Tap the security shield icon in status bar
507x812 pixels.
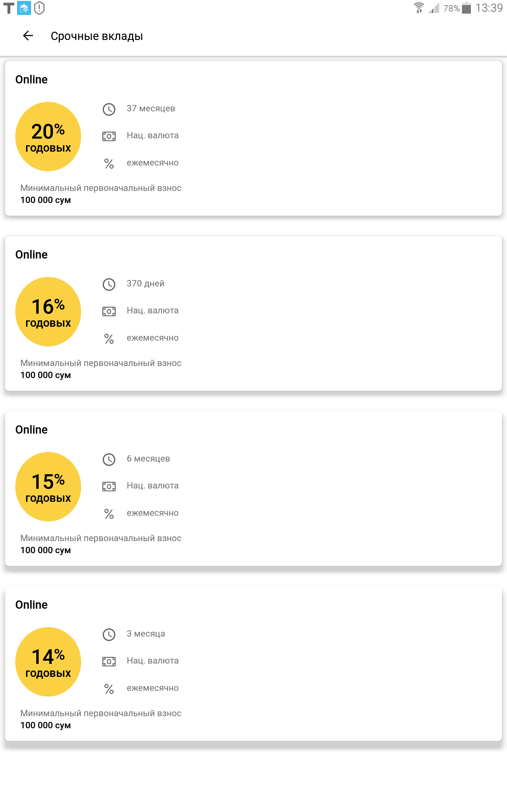coord(39,8)
